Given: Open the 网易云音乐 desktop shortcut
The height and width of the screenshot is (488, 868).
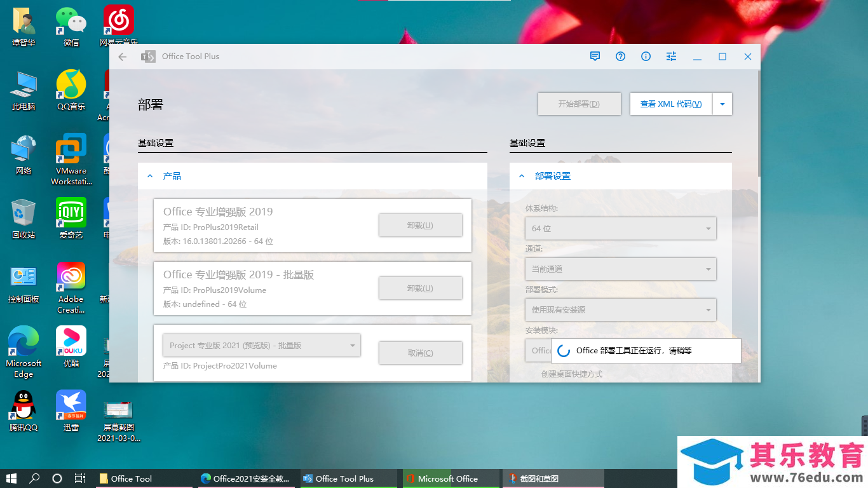Looking at the screenshot, I should pyautogui.click(x=119, y=26).
